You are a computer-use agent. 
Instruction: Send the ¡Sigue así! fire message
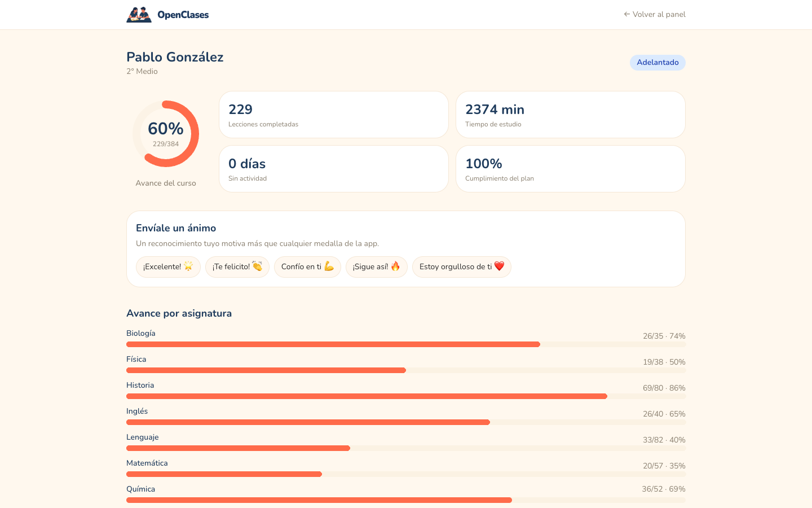coord(377,267)
